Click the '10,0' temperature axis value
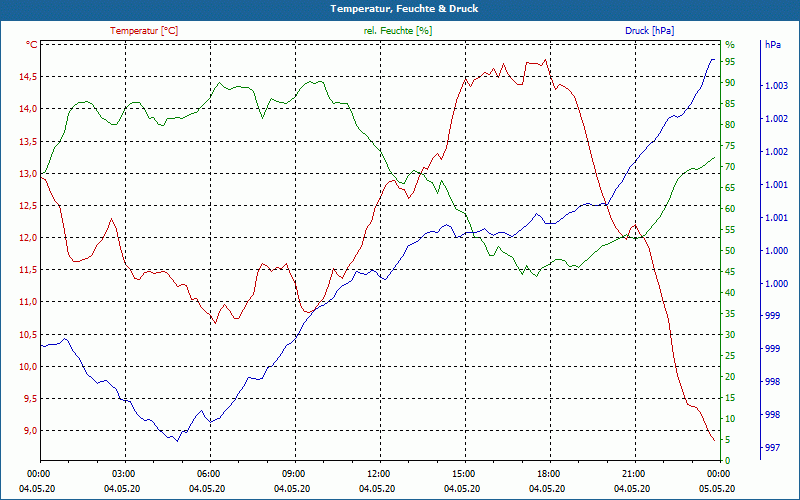The height and width of the screenshot is (500, 800). (x=28, y=367)
